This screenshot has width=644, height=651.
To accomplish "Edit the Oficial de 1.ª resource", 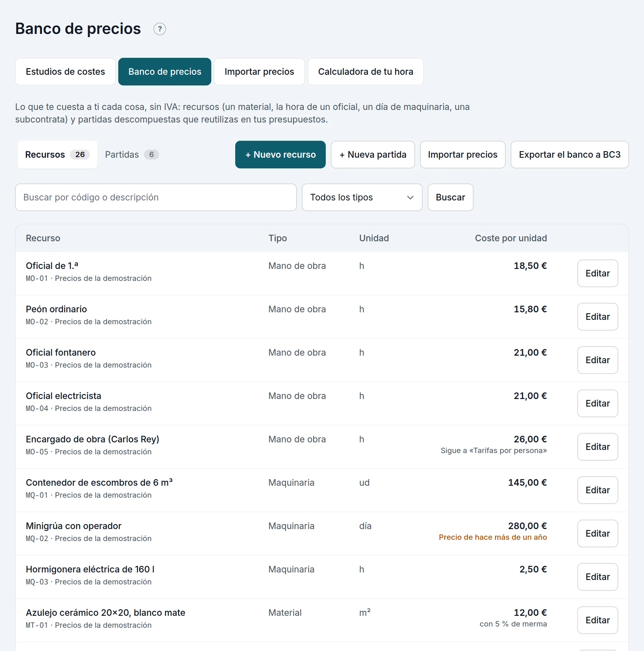I will [x=597, y=273].
